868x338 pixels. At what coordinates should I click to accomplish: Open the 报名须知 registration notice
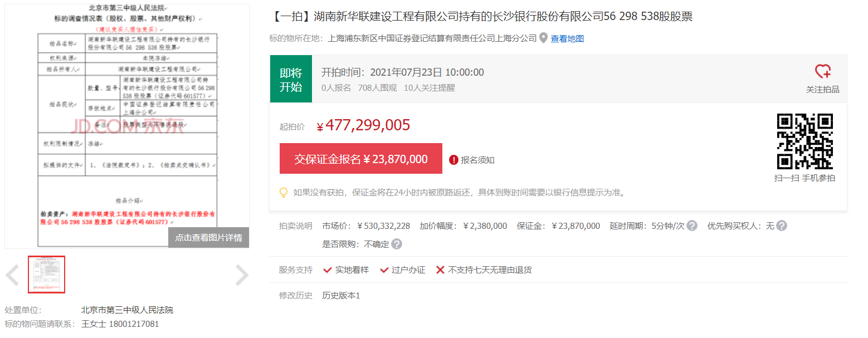click(x=477, y=160)
